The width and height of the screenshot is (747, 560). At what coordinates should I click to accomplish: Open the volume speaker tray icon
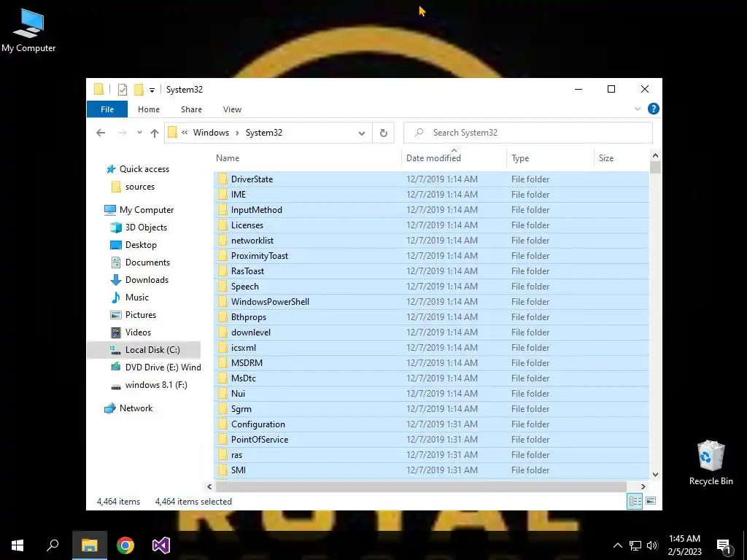pos(652,545)
